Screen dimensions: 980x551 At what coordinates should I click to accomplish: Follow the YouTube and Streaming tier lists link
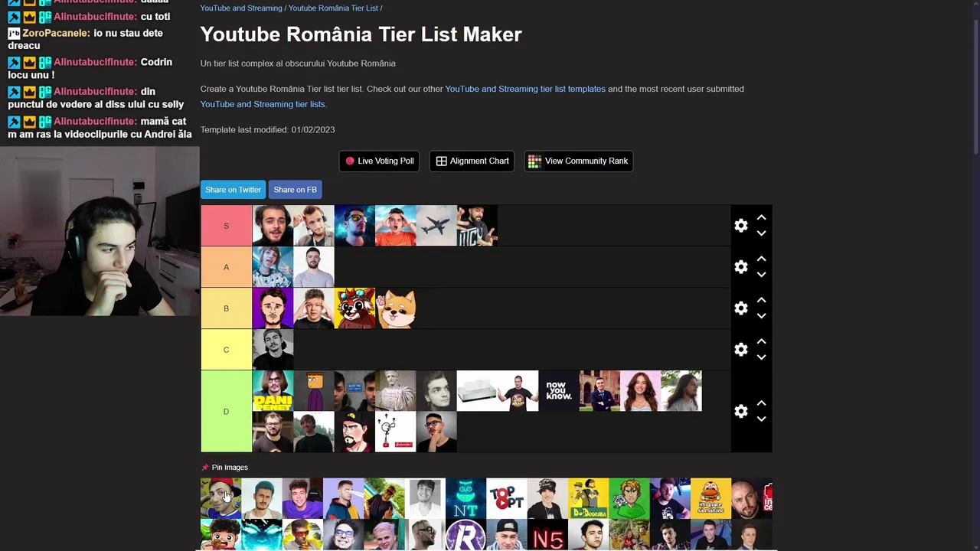pyautogui.click(x=263, y=104)
